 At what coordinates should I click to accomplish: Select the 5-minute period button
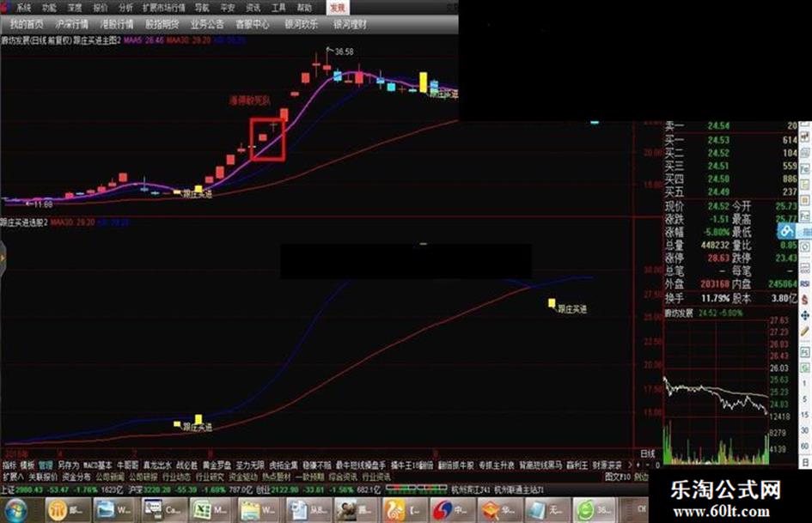tap(804, 399)
